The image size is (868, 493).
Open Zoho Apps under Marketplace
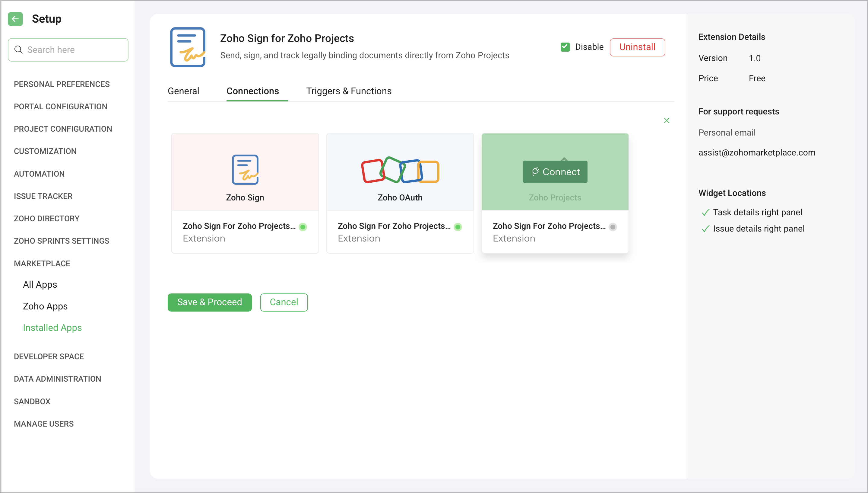click(45, 306)
